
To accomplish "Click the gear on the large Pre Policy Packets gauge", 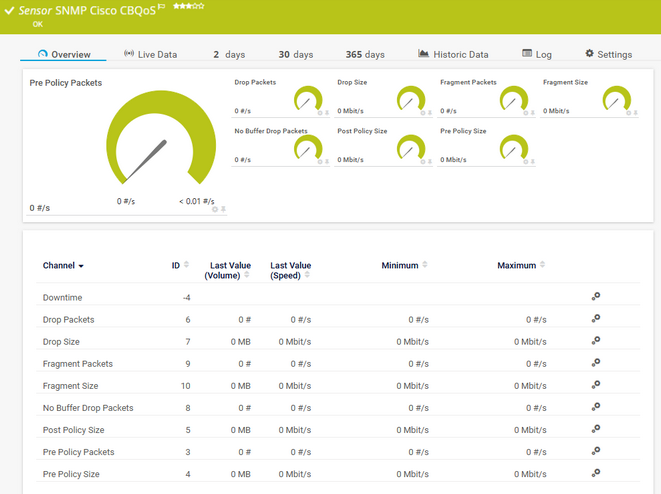I will tap(215, 209).
